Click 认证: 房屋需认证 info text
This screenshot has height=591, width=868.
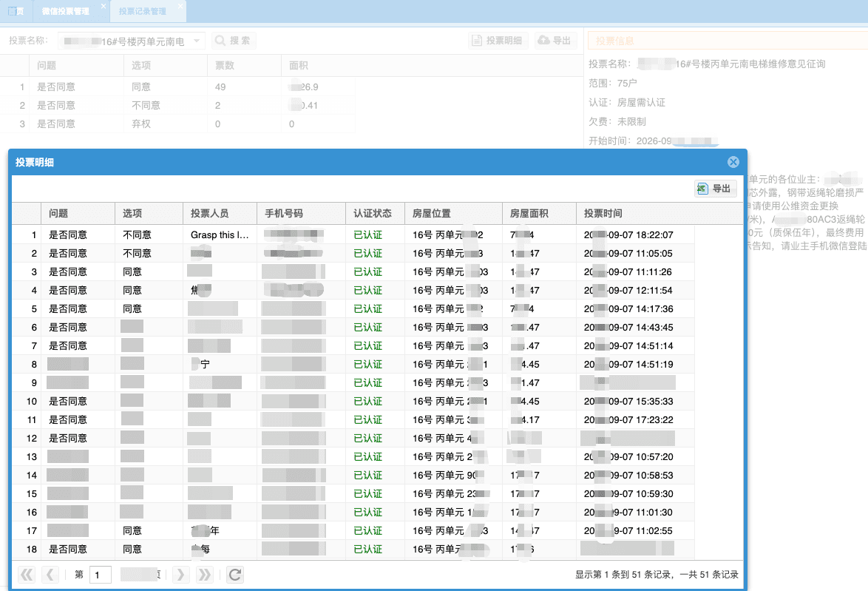point(627,103)
